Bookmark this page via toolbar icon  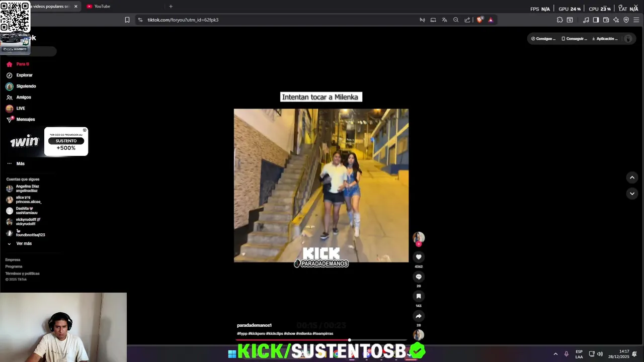click(127, 20)
